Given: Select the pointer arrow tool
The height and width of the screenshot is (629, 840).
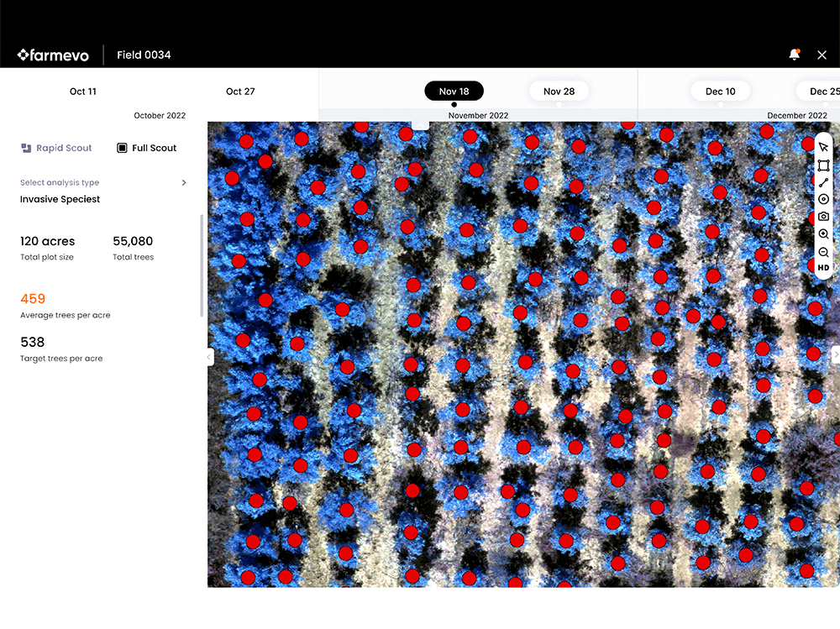Looking at the screenshot, I should pyautogui.click(x=823, y=148).
